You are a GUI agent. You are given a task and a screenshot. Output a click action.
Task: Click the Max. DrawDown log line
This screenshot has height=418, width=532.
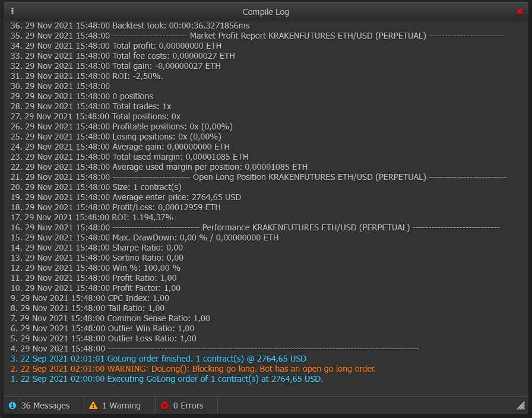point(144,237)
